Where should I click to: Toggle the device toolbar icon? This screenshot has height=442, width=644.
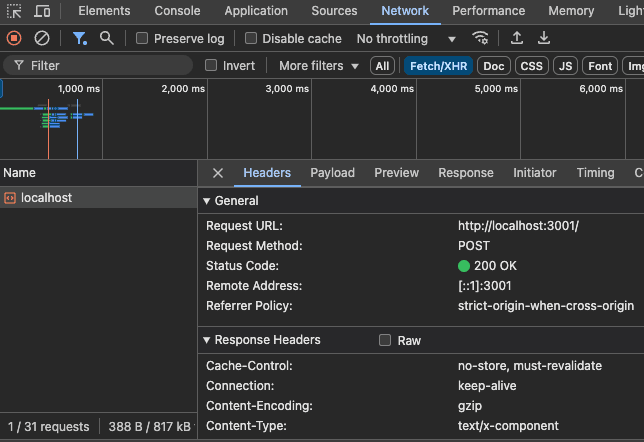[42, 11]
